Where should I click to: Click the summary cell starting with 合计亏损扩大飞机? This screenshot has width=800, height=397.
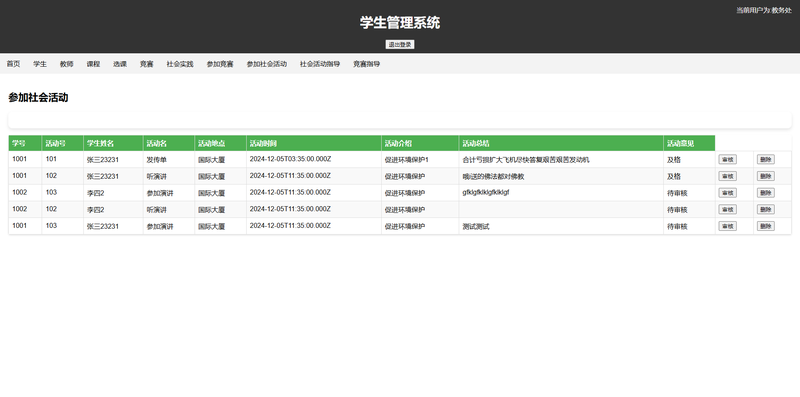[x=561, y=160]
